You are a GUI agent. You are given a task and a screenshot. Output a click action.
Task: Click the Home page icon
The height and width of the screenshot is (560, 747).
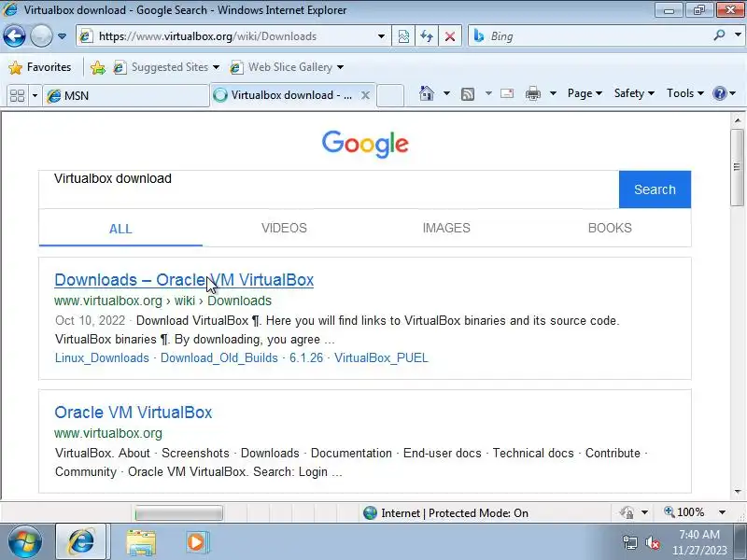click(427, 93)
